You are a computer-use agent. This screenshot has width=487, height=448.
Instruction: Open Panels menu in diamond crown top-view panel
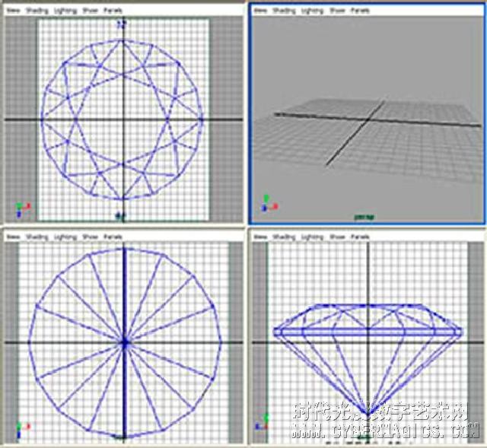pos(113,11)
